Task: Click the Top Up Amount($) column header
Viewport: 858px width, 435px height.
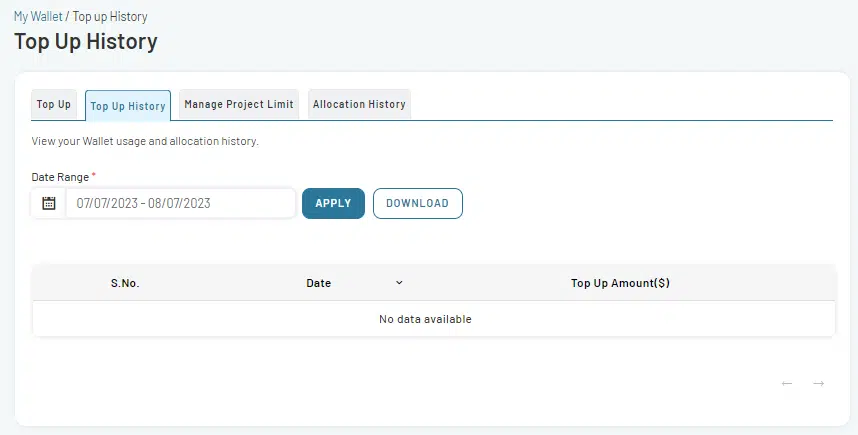Action: point(620,283)
